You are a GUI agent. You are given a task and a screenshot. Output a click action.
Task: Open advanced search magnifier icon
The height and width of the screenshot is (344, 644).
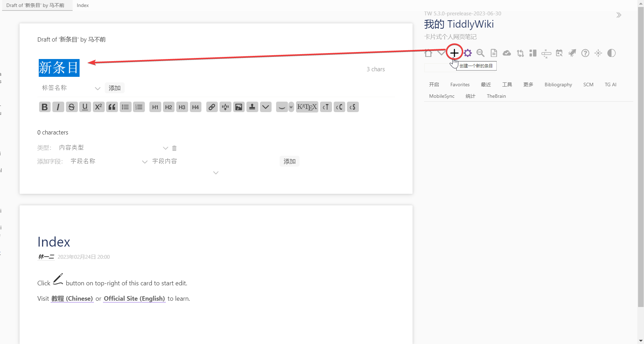[x=481, y=53]
